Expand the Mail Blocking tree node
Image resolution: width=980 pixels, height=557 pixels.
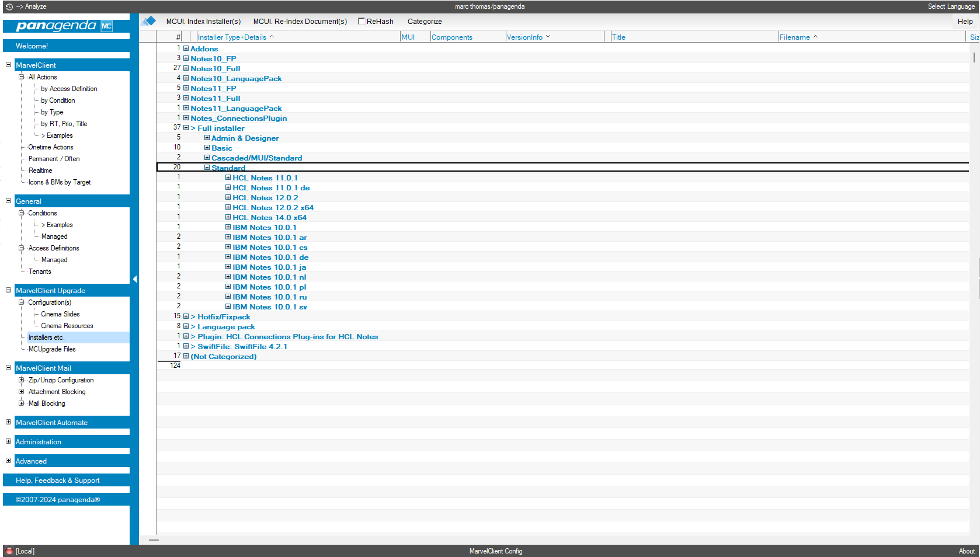(x=21, y=403)
